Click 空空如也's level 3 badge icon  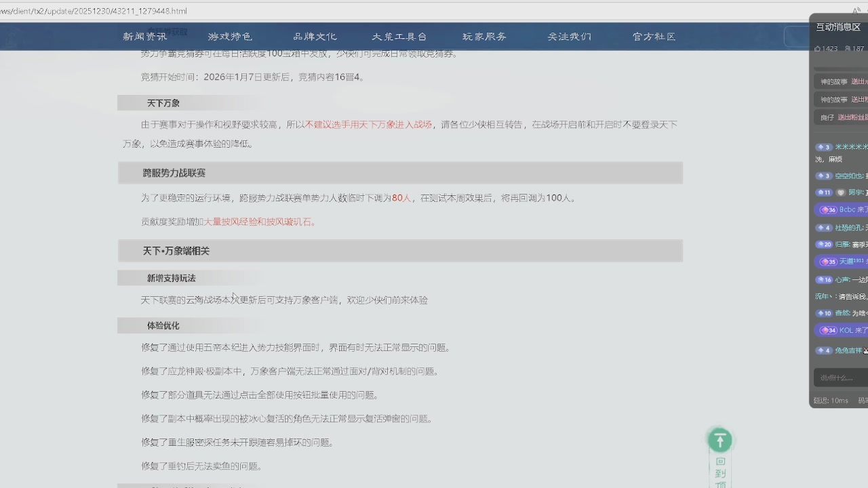coord(823,176)
